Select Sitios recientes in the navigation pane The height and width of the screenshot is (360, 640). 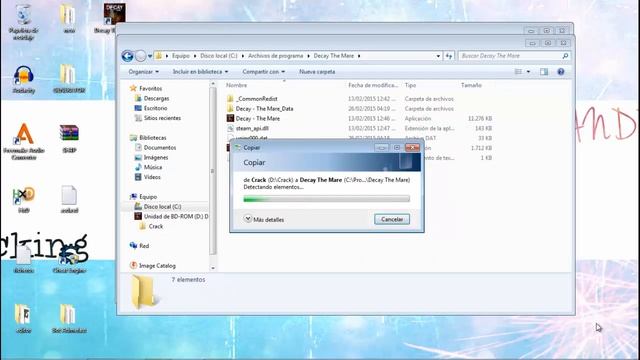158,118
